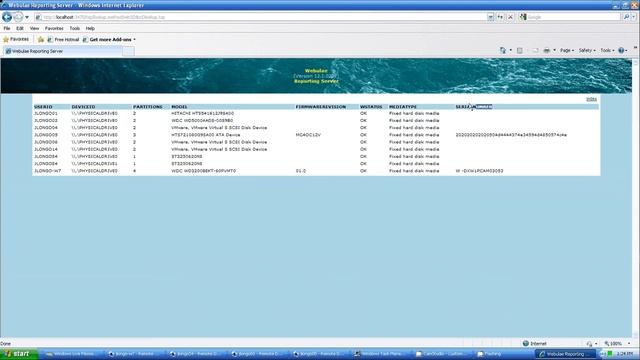This screenshot has width=640, height=360.
Task: Open the recent pages dropdown arrow
Action: click(x=27, y=17)
